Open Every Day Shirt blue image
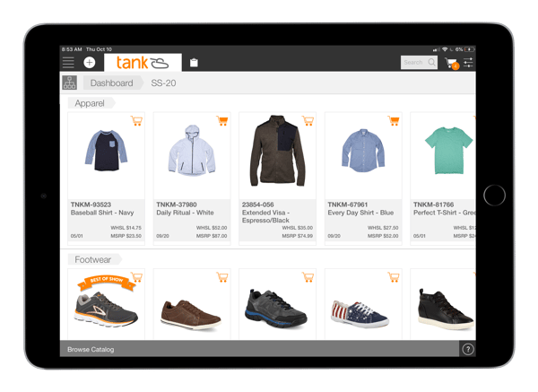The image size is (538, 392). point(363,151)
